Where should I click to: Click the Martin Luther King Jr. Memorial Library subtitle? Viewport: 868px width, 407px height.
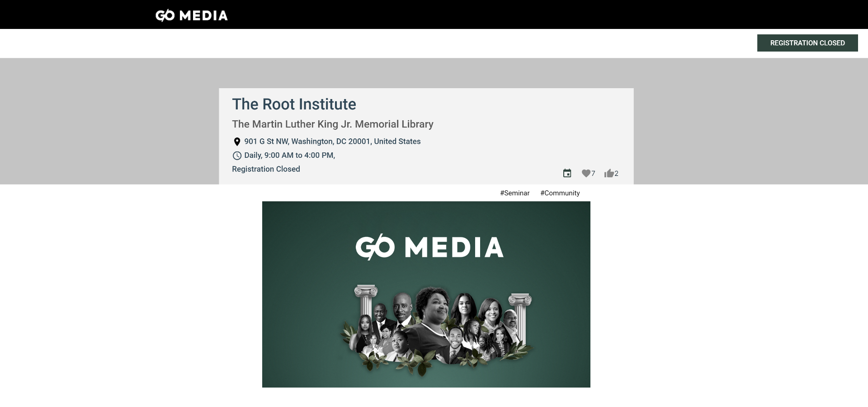[x=332, y=124]
